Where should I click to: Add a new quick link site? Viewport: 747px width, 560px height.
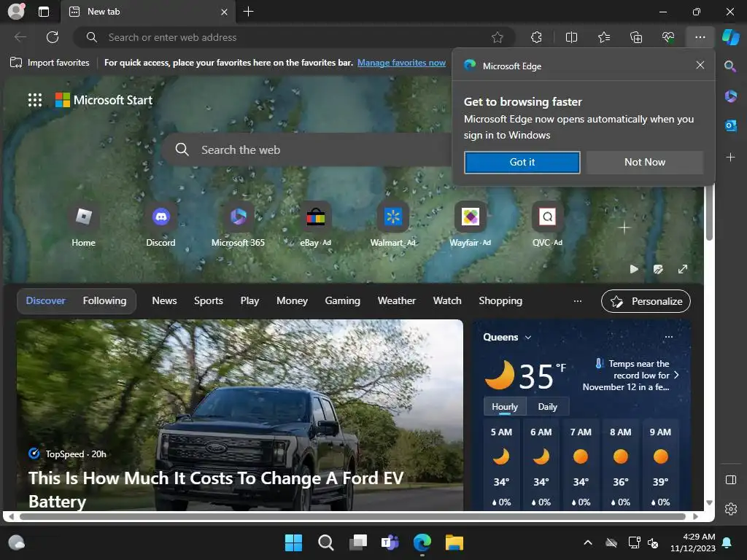point(624,227)
